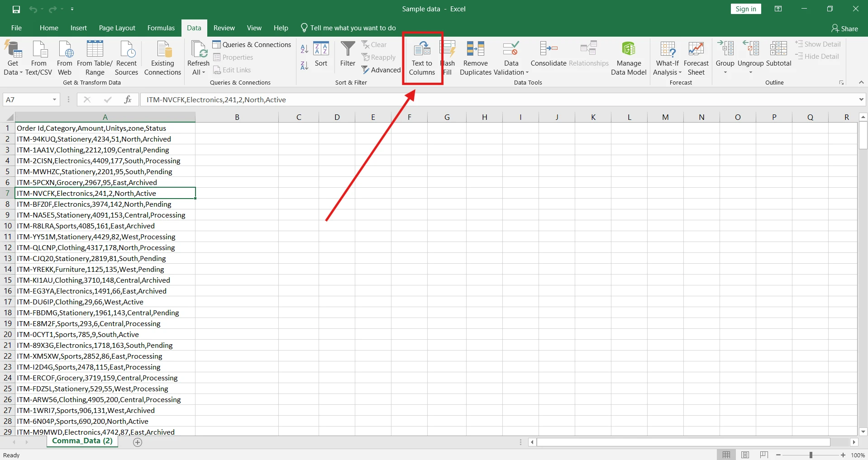
Task: Switch to Normal view in status bar
Action: (x=727, y=455)
